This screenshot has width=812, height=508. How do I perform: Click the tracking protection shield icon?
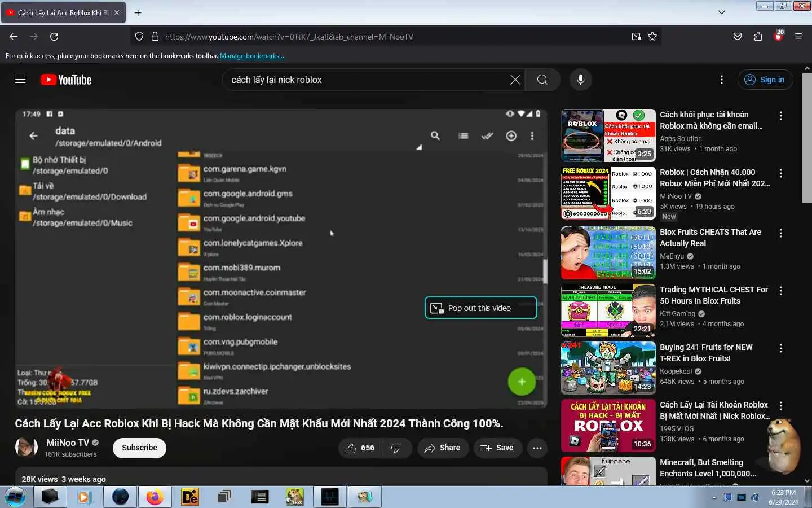pos(139,36)
